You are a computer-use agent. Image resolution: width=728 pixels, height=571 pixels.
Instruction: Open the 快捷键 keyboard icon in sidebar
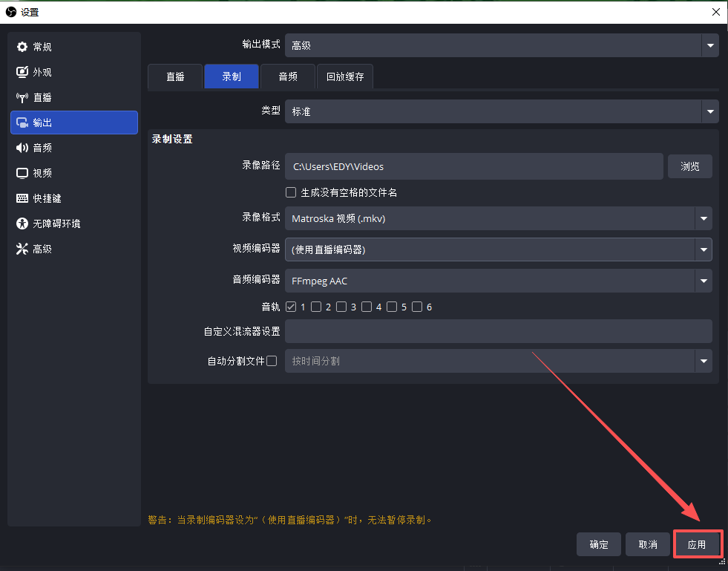pyautogui.click(x=22, y=198)
